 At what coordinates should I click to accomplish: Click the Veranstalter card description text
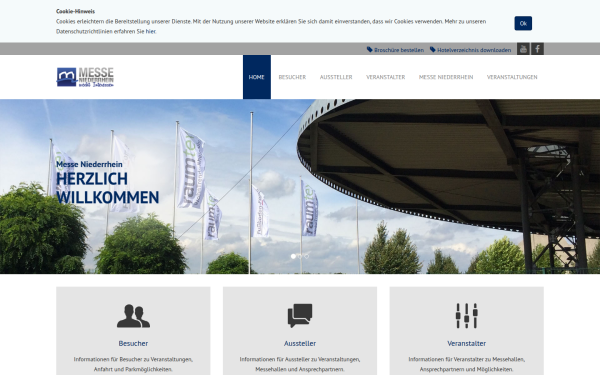[466, 364]
